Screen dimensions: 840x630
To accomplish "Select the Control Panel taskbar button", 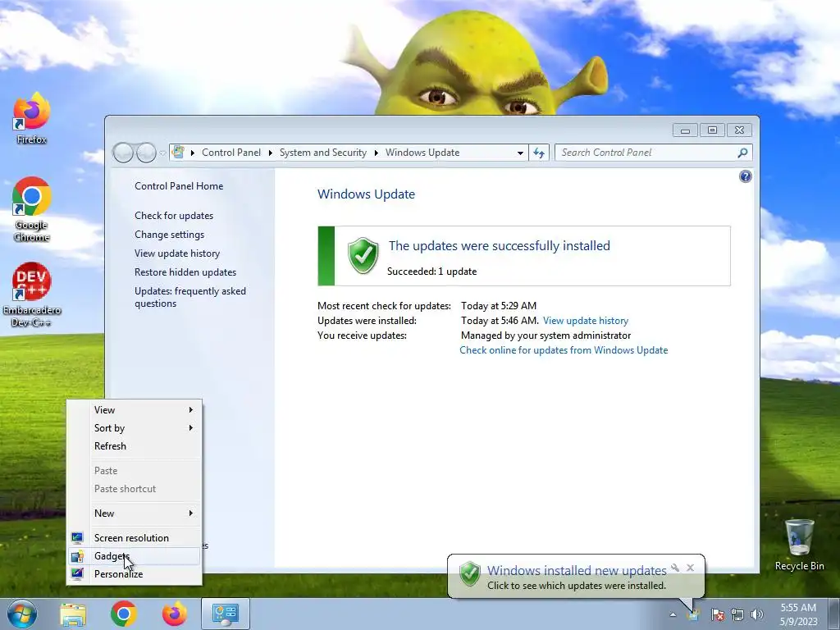I will point(225,614).
